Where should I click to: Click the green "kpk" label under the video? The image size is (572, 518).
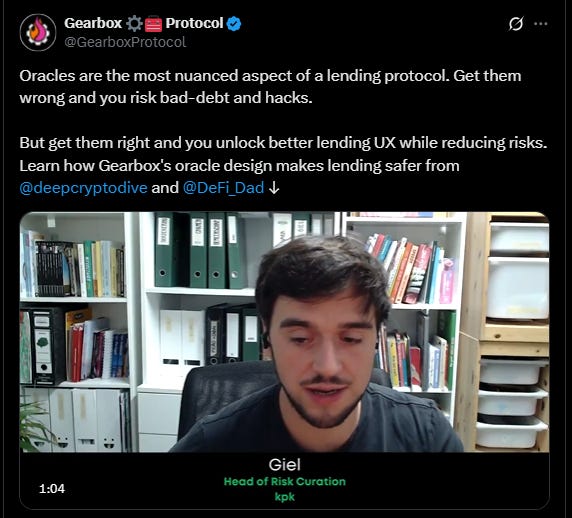(285, 497)
